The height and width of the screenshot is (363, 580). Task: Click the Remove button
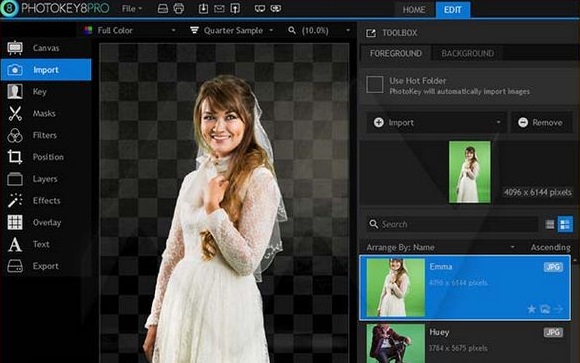tap(542, 122)
